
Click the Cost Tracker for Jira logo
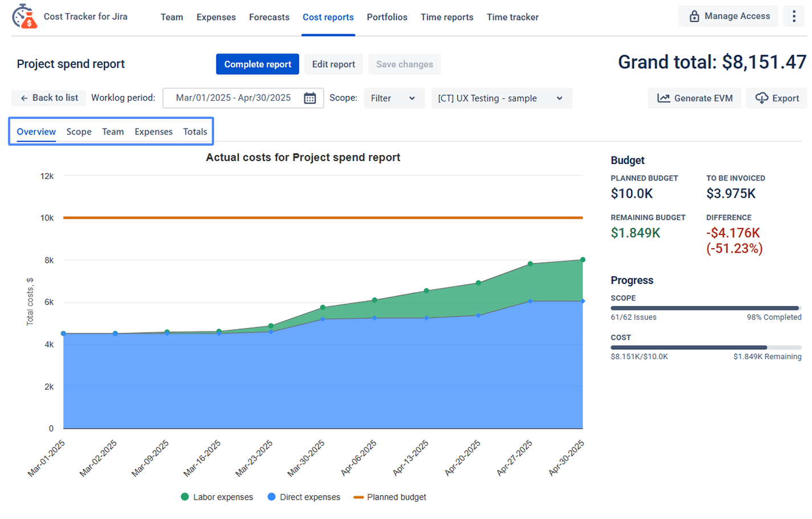click(24, 17)
